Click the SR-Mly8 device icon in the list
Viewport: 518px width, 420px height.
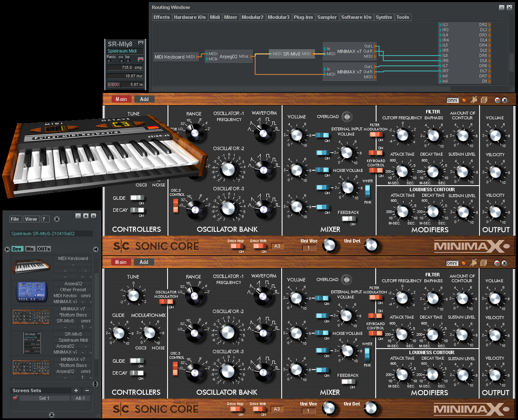click(31, 343)
